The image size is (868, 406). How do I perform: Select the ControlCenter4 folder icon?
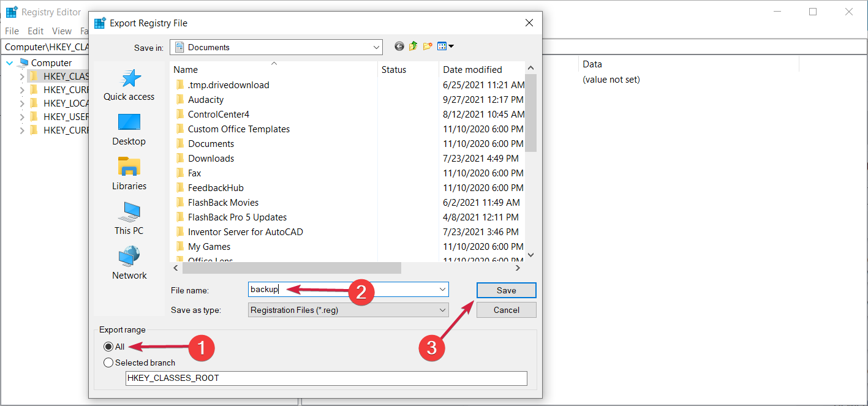pyautogui.click(x=180, y=115)
